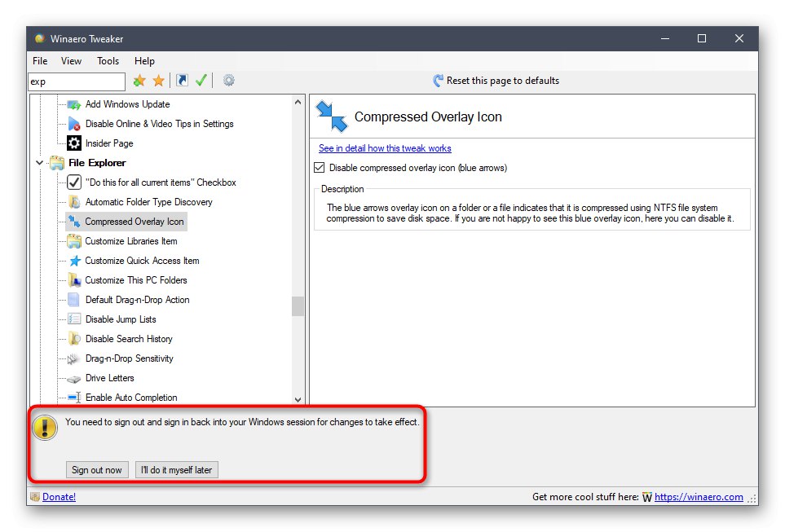Click the blue Reset arrow icon
785x532 pixels.
(x=438, y=81)
